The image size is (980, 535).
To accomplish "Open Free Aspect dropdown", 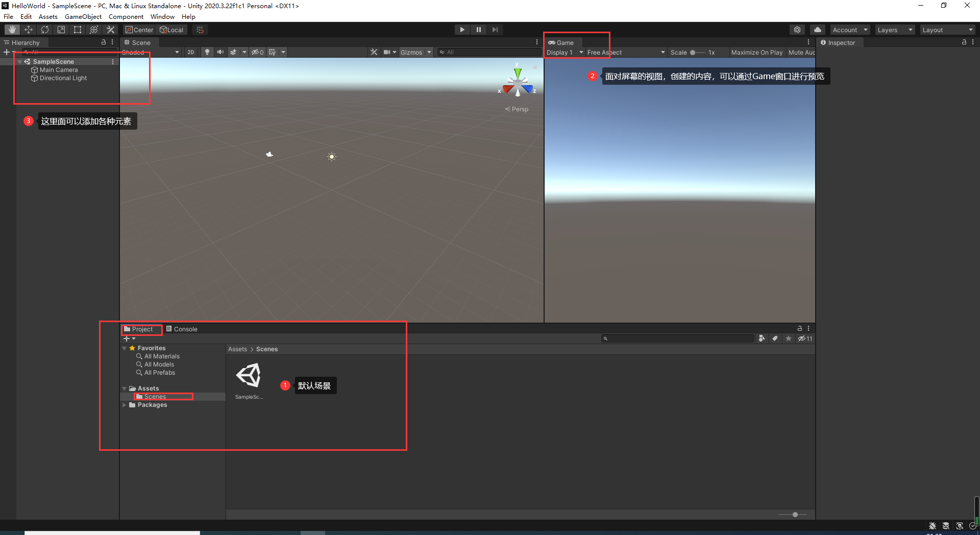I will [626, 52].
